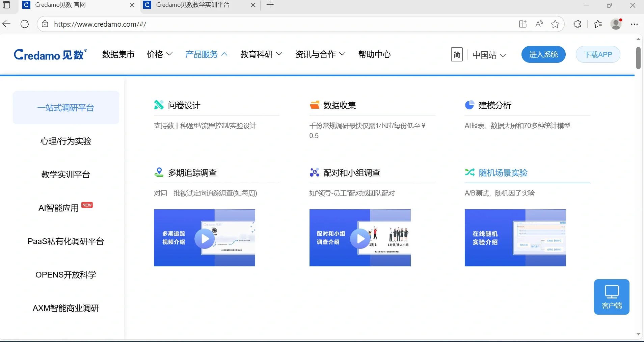Play the 多期追踪视频介绍 video
Image resolution: width=644 pixels, height=342 pixels.
click(205, 238)
